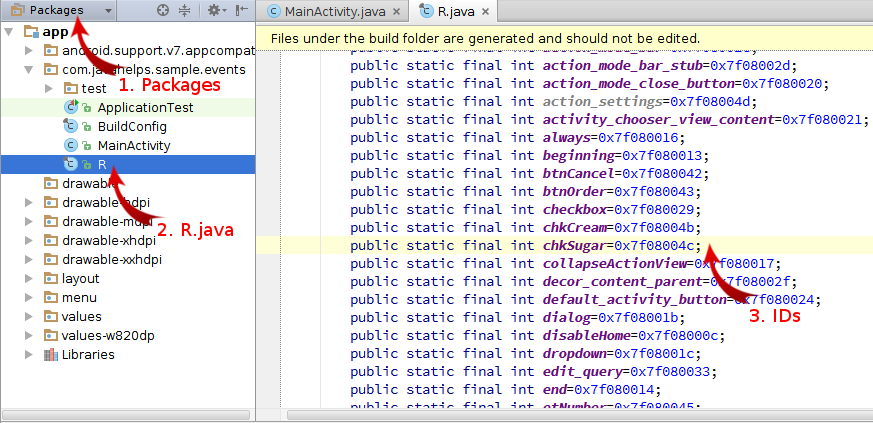Expand the values folder
The width and height of the screenshot is (873, 423).
29,317
